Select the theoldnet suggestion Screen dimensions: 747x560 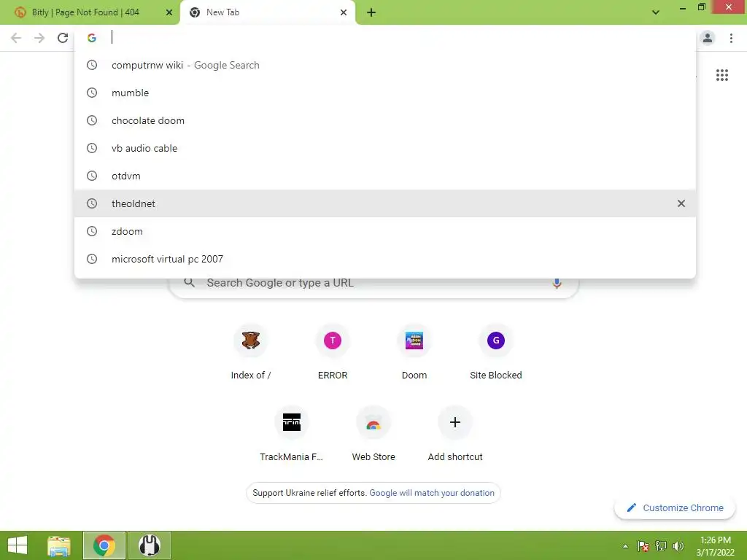tap(385, 203)
